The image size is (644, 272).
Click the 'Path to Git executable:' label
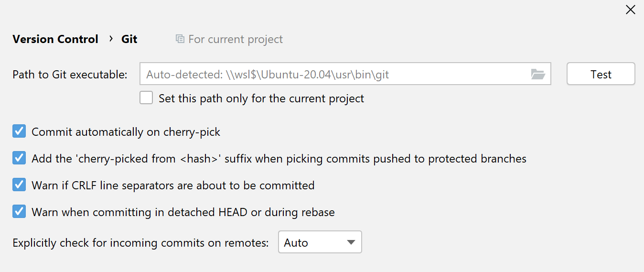[x=70, y=75]
